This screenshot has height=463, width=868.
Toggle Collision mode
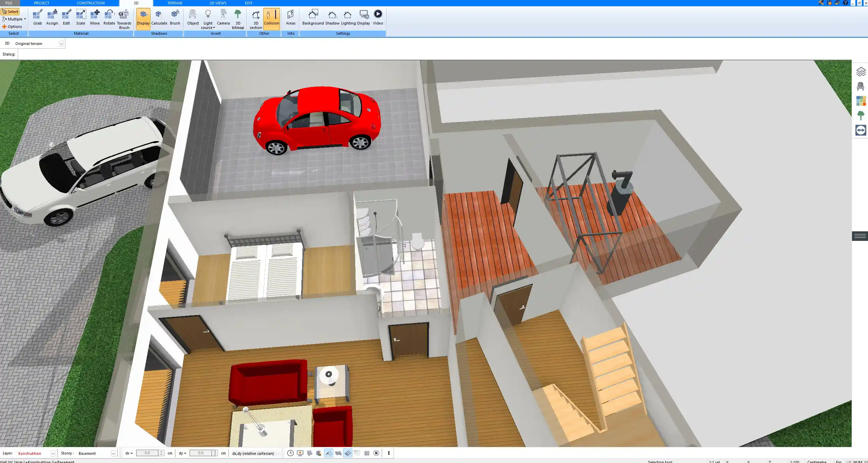pos(271,19)
